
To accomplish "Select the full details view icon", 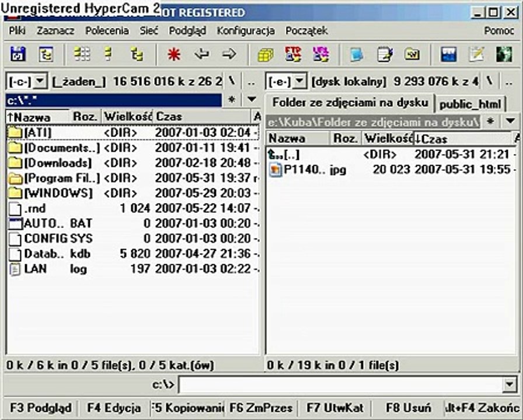I will 108,54.
